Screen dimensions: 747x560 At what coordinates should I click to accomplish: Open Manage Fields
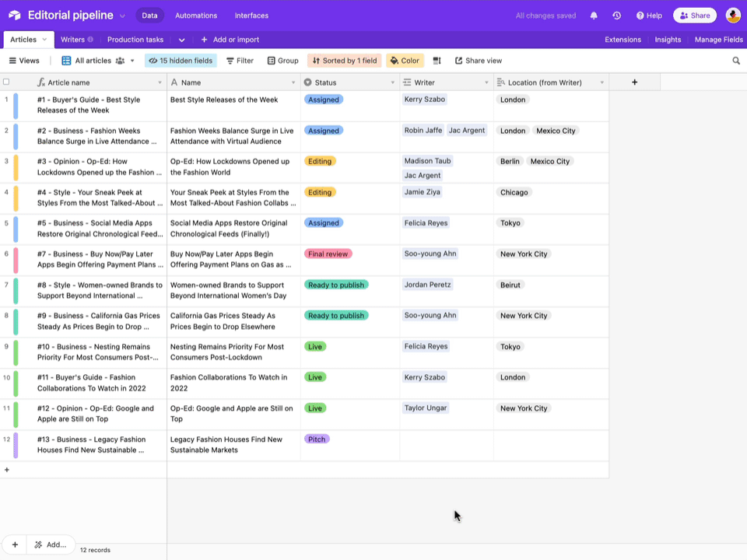(x=717, y=40)
